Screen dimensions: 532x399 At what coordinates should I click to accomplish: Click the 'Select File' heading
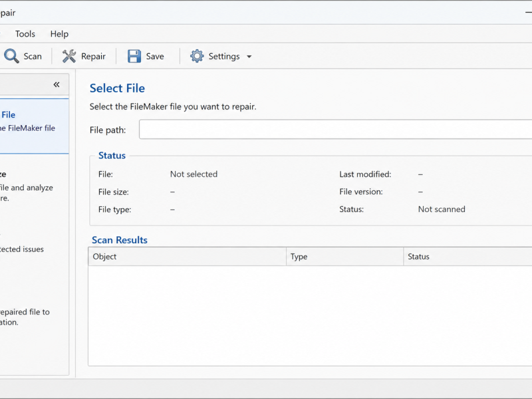point(117,88)
